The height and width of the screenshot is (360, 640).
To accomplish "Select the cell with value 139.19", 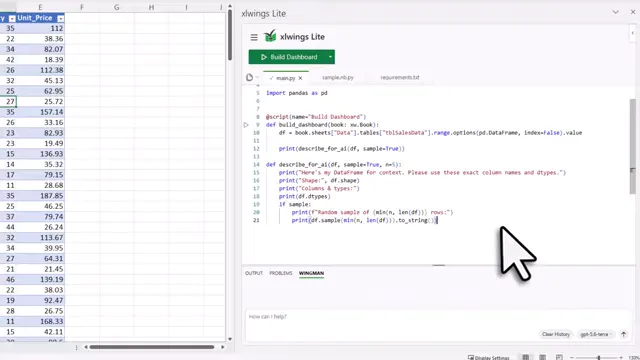I will point(40,280).
